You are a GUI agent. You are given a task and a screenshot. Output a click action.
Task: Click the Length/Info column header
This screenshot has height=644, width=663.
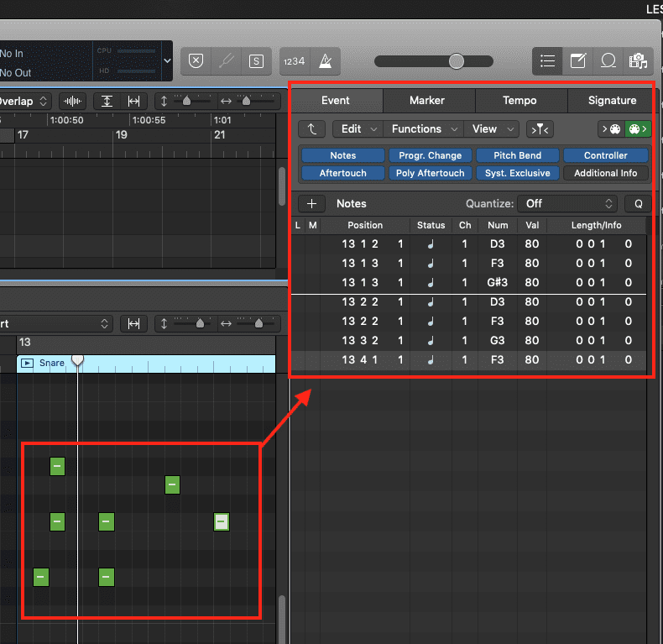coord(596,225)
